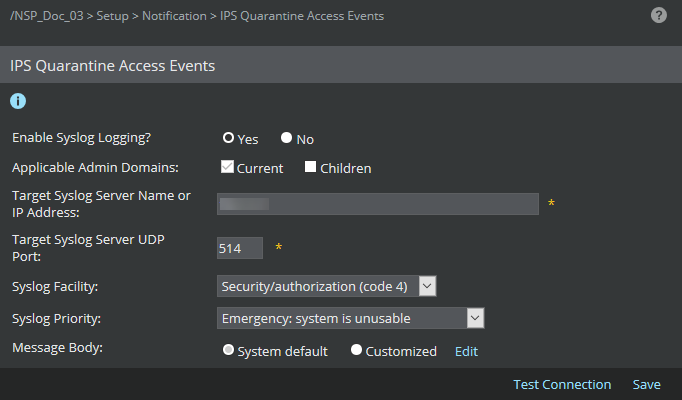
Task: Click the Message Body label
Action: tap(57, 348)
